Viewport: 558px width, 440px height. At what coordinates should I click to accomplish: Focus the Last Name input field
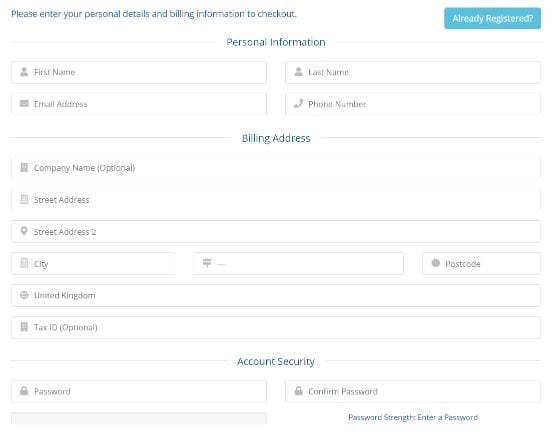[x=413, y=72]
